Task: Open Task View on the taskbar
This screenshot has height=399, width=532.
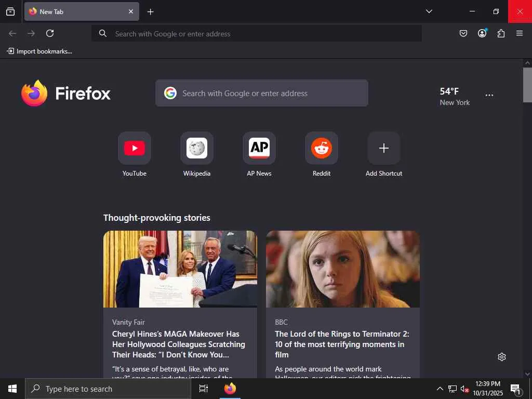Action: 204,389
